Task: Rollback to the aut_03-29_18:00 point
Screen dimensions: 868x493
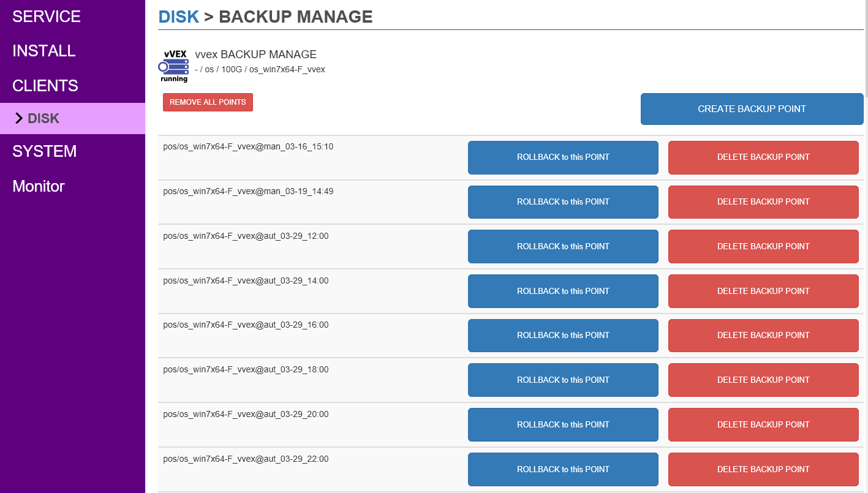Action: (563, 380)
